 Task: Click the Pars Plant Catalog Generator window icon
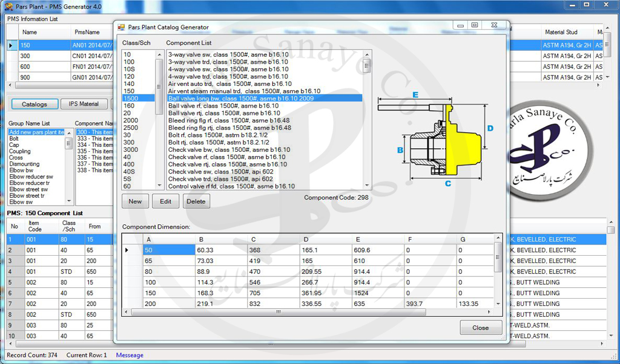pyautogui.click(x=121, y=27)
